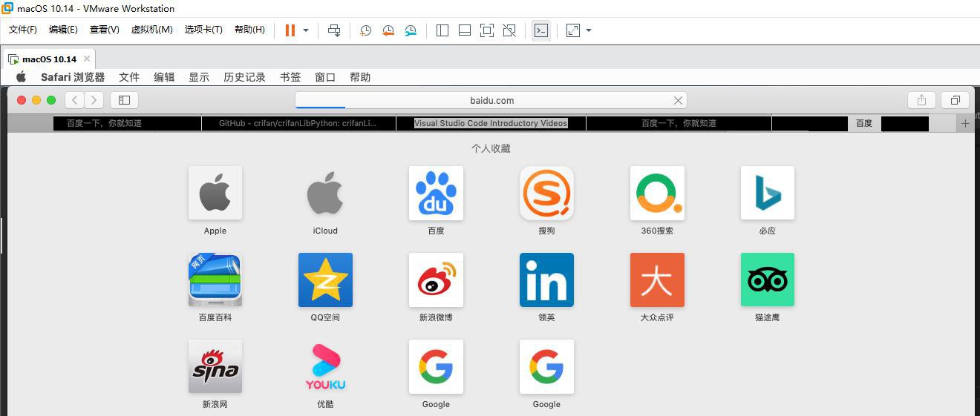This screenshot has height=416, width=980.
Task: Go back in Safari
Action: pos(74,100)
